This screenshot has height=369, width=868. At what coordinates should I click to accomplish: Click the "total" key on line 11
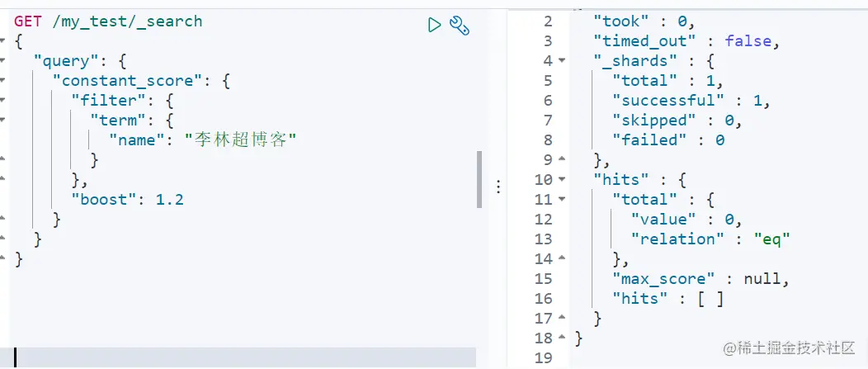pyautogui.click(x=644, y=200)
